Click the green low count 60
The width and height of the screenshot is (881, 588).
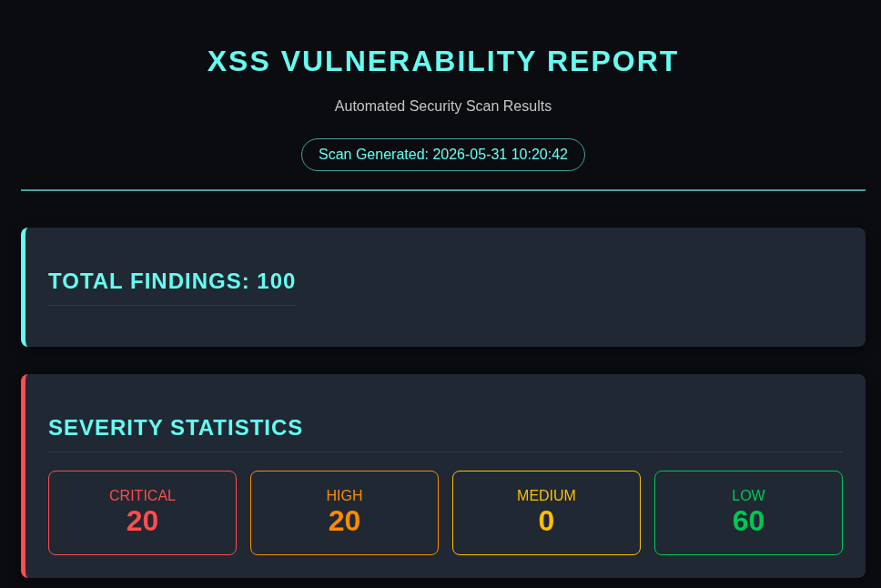click(748, 522)
